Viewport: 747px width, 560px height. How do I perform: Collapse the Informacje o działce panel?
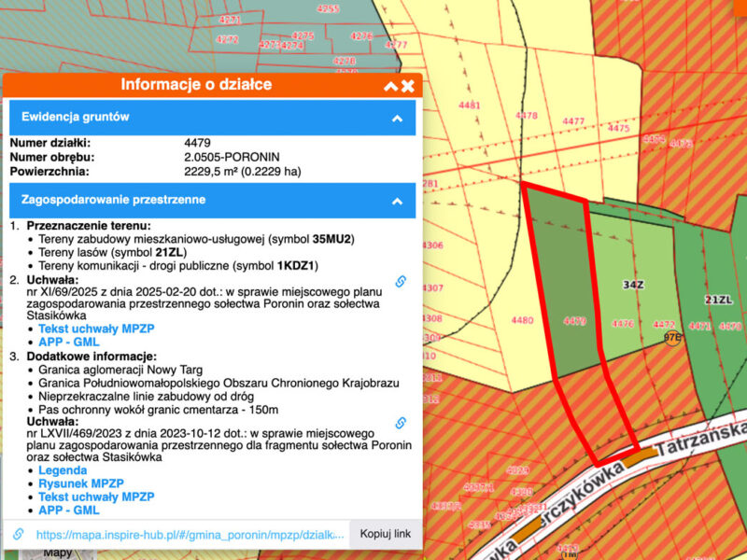390,86
